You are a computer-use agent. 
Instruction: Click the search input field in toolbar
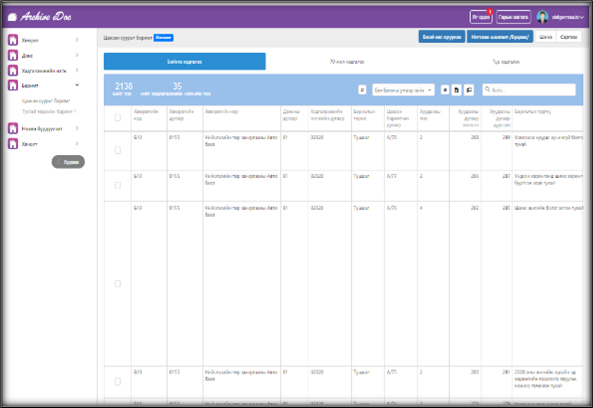[x=529, y=90]
